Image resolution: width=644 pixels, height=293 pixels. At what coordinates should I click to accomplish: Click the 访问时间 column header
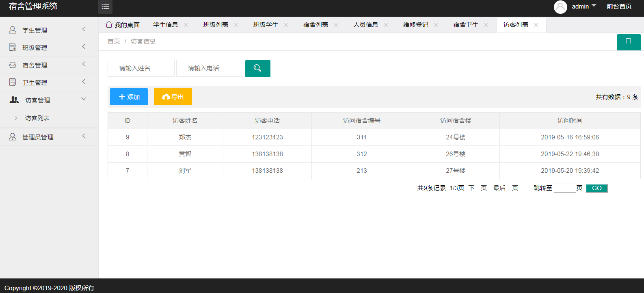[x=570, y=121]
